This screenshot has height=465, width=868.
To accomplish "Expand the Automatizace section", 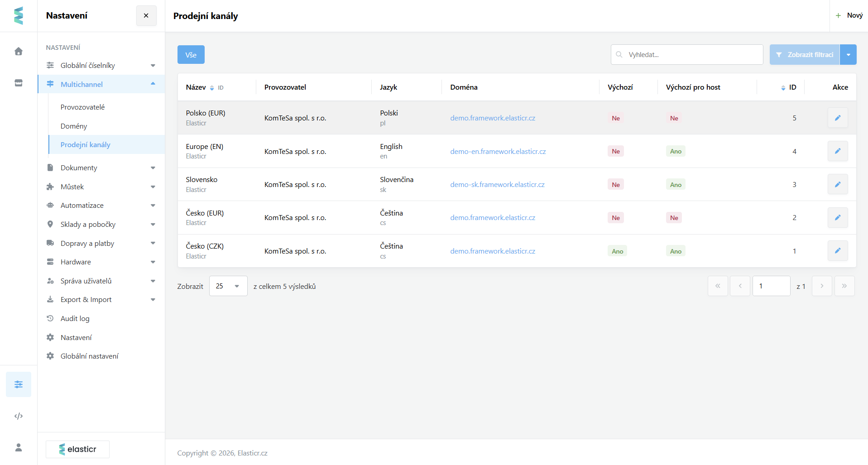I will click(x=101, y=206).
